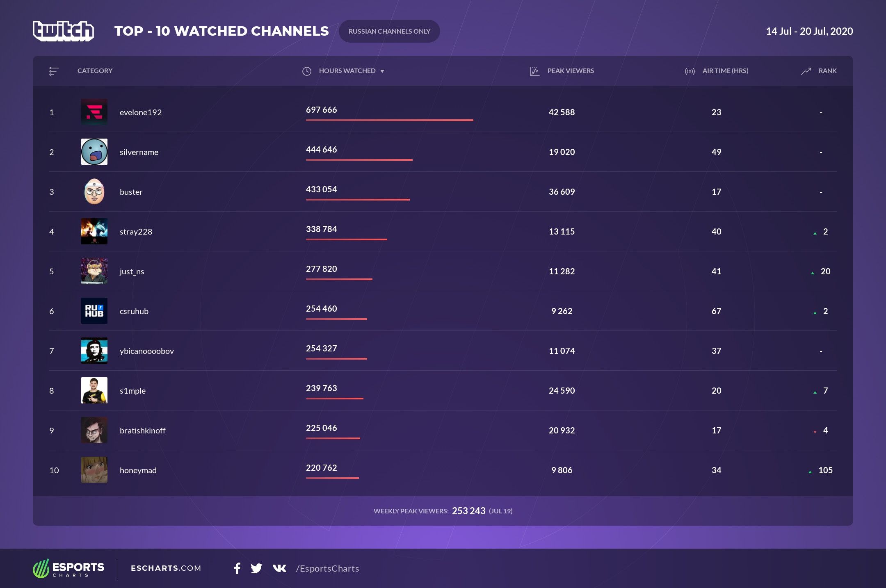Select the filter icon in the header row
Image resolution: width=886 pixels, height=588 pixels.
click(53, 71)
